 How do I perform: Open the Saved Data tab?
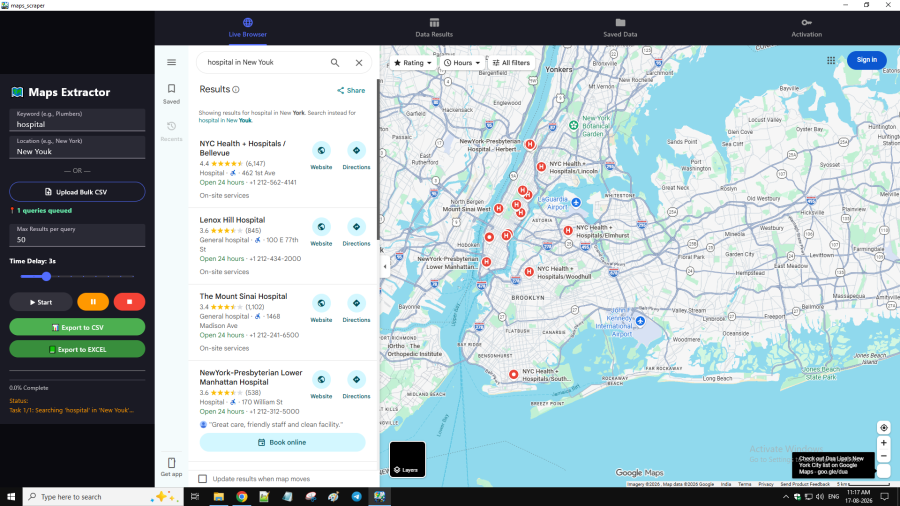(620, 28)
